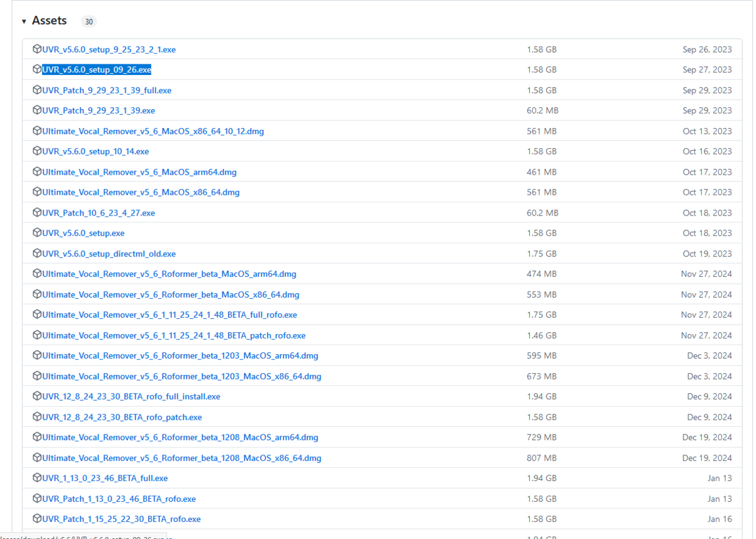Download UVR_v5.6.0_setup_10_14.exe
The width and height of the screenshot is (756, 539).
[x=96, y=151]
